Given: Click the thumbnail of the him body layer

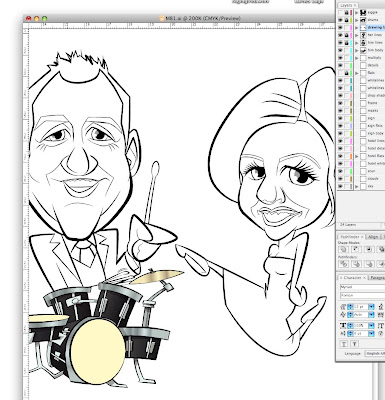Looking at the screenshot, I should point(363,50).
